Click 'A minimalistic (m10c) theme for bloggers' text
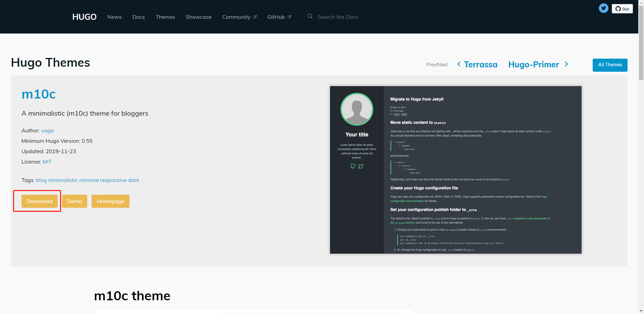The height and width of the screenshot is (314, 644). tap(85, 114)
